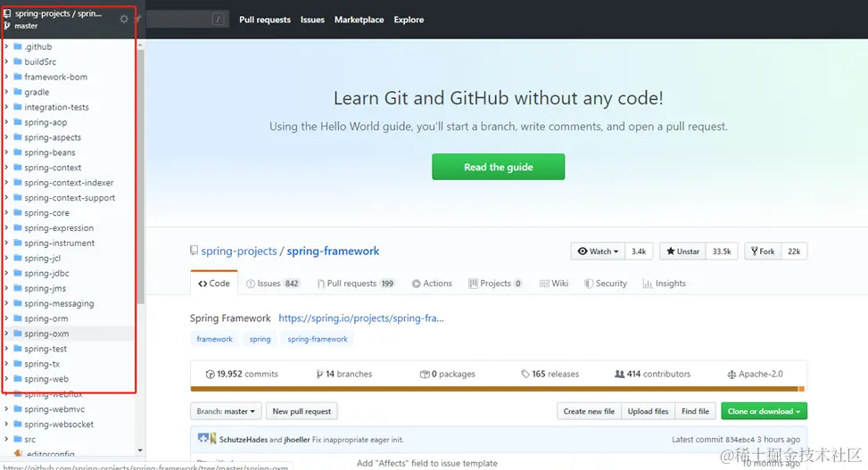Viewport: 868px width, 470px height.
Task: Expand the spring-instrument tree node
Action: pos(6,243)
